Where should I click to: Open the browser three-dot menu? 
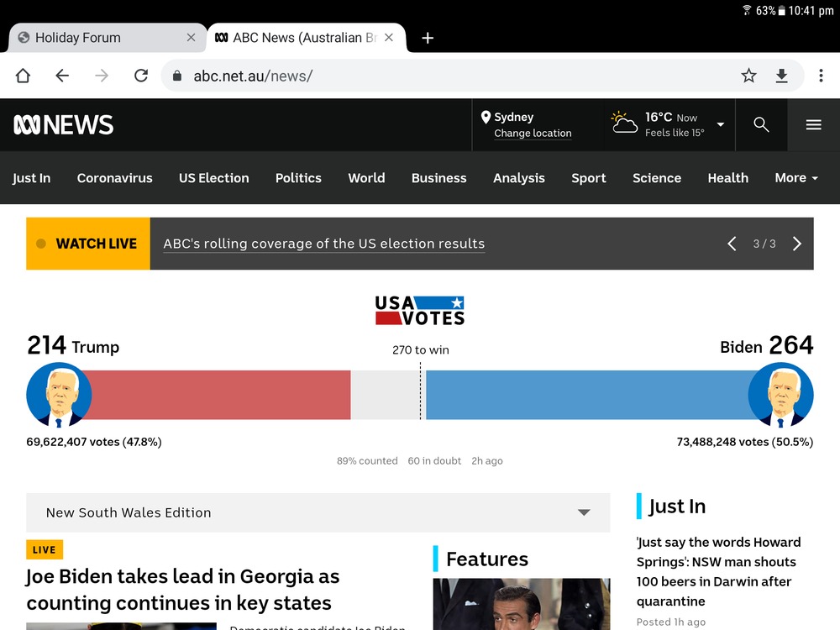pos(821,76)
